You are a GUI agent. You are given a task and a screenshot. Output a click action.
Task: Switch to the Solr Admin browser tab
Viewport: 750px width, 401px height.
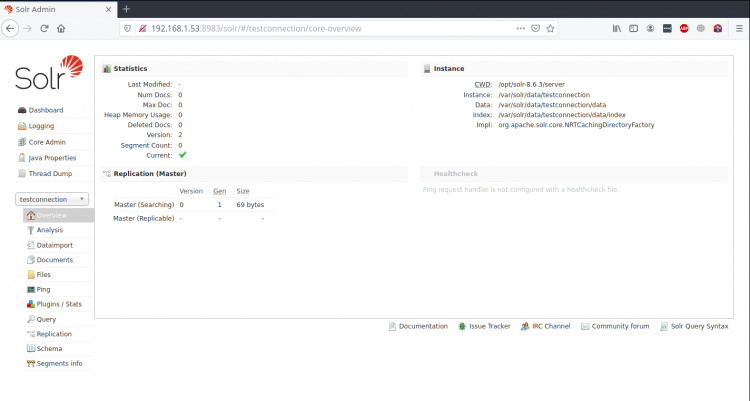[x=55, y=8]
